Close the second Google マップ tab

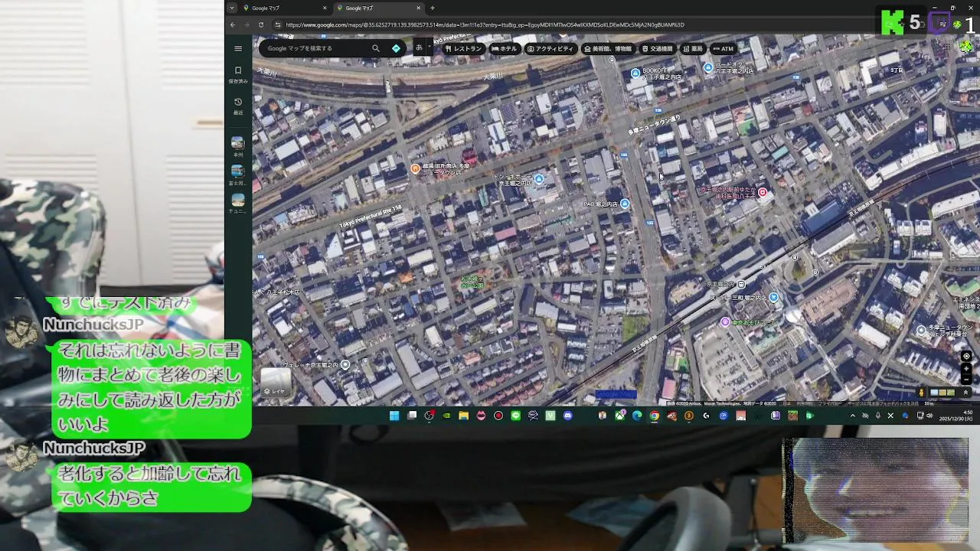(418, 8)
